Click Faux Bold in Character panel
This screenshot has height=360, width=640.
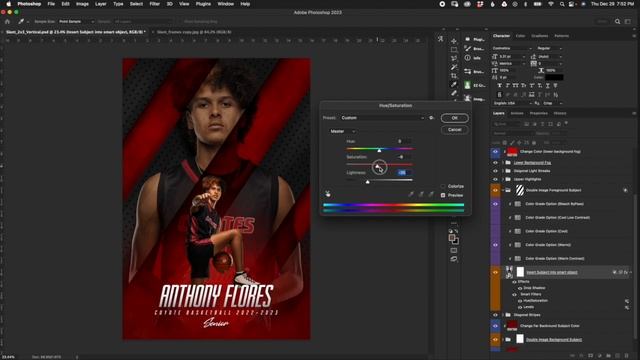click(500, 86)
